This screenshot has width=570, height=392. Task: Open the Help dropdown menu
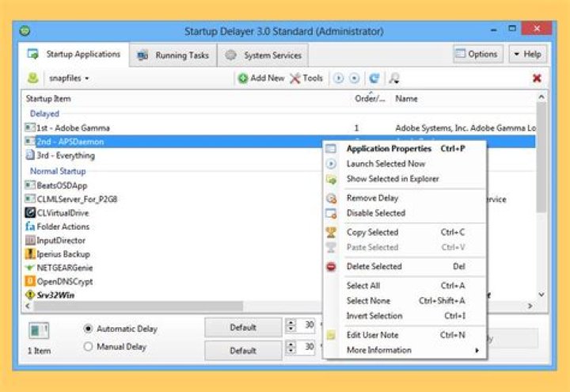point(527,54)
